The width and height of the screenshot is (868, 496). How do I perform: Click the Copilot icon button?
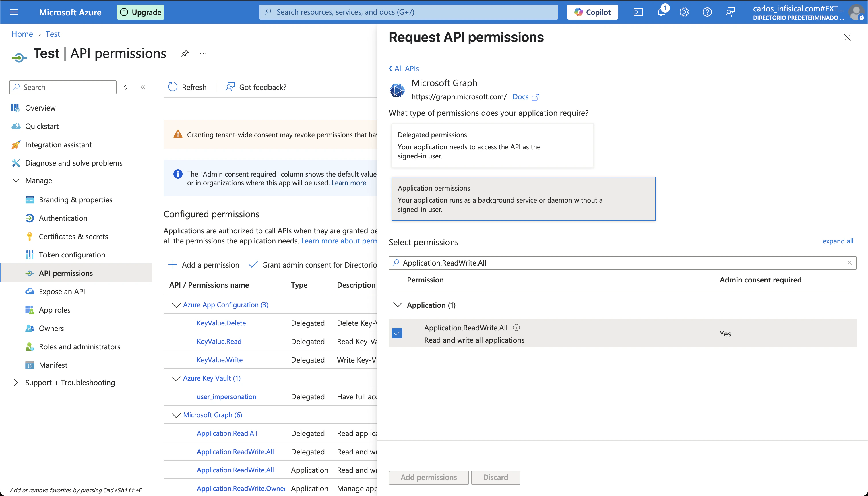pos(592,12)
